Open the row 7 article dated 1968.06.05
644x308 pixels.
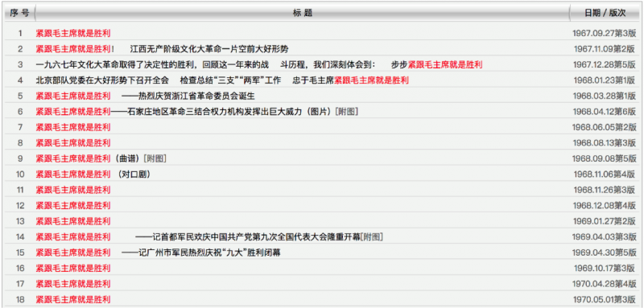tap(73, 127)
